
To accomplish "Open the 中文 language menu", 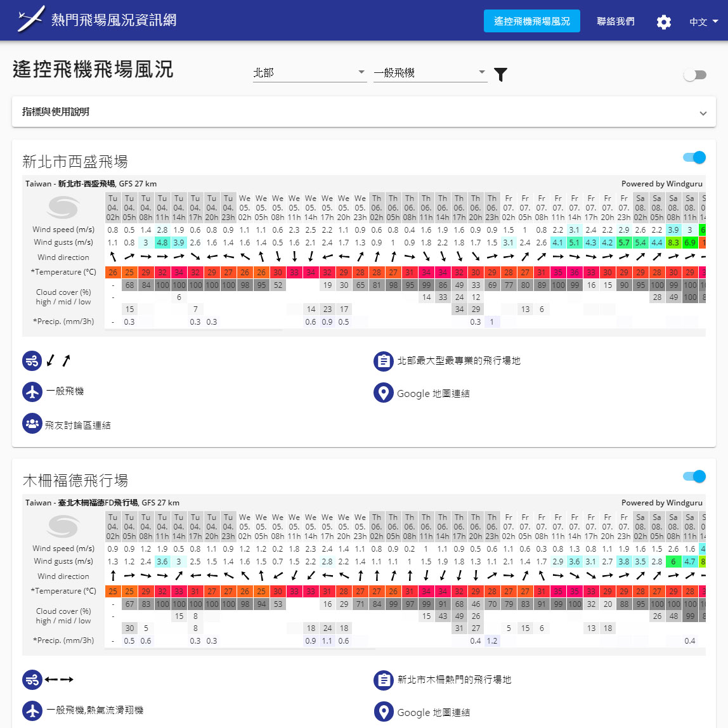I will pos(703,22).
